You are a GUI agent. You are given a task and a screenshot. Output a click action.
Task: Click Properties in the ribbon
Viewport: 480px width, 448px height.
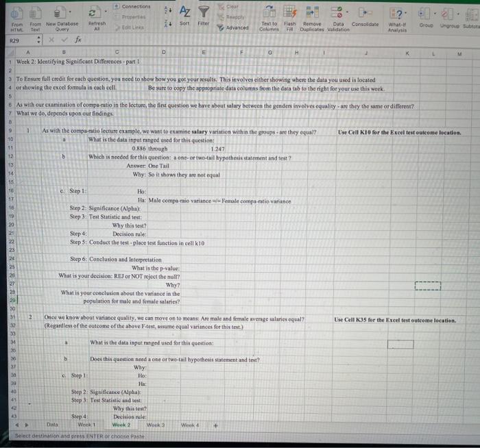pos(130,17)
